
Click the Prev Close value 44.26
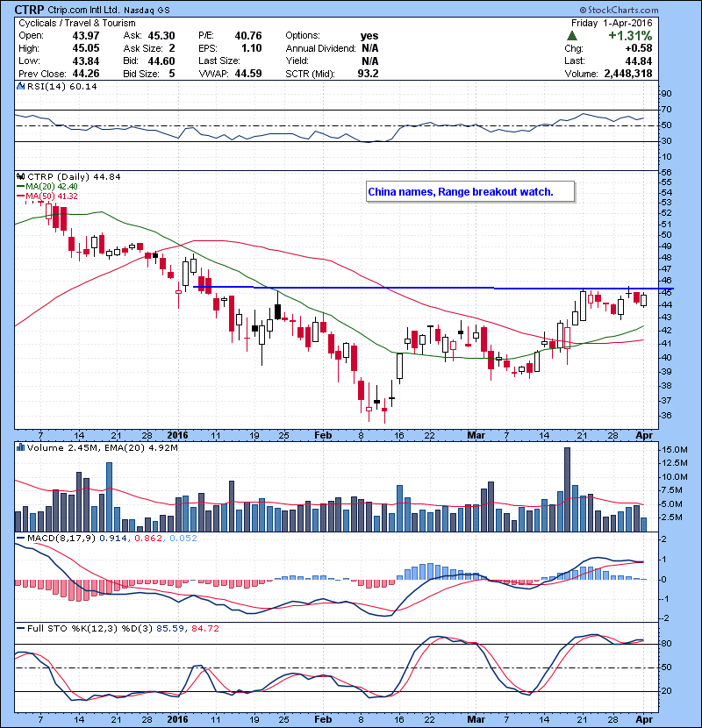(86, 74)
